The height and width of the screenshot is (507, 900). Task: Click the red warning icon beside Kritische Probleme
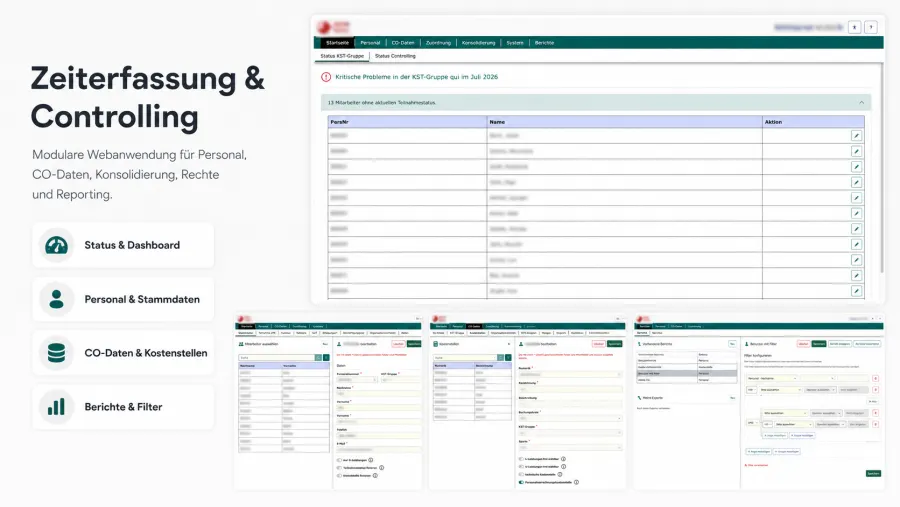(326, 76)
